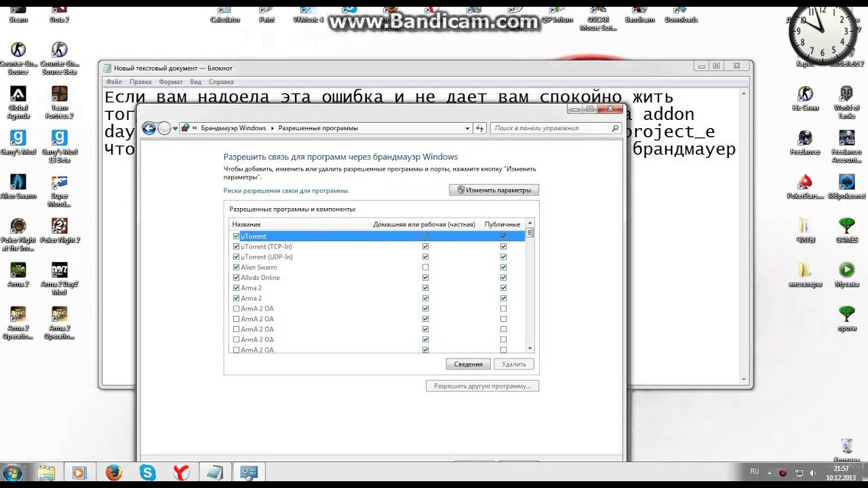868x488 pixels.
Task: Click the program list scroll-up arrow
Action: tap(530, 223)
